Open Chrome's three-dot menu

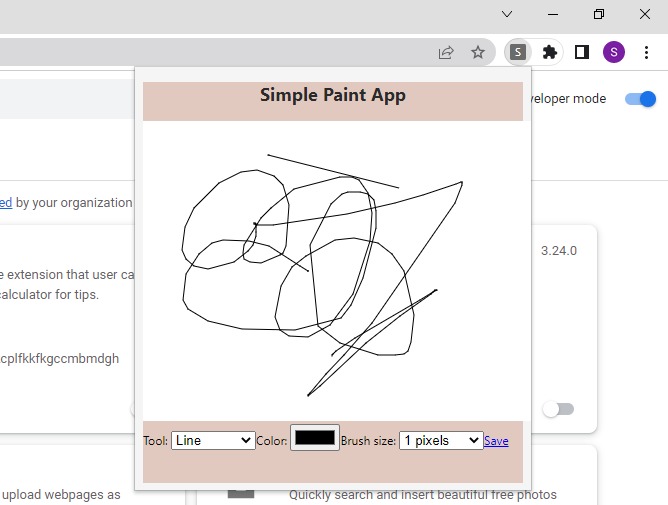pyautogui.click(x=646, y=52)
